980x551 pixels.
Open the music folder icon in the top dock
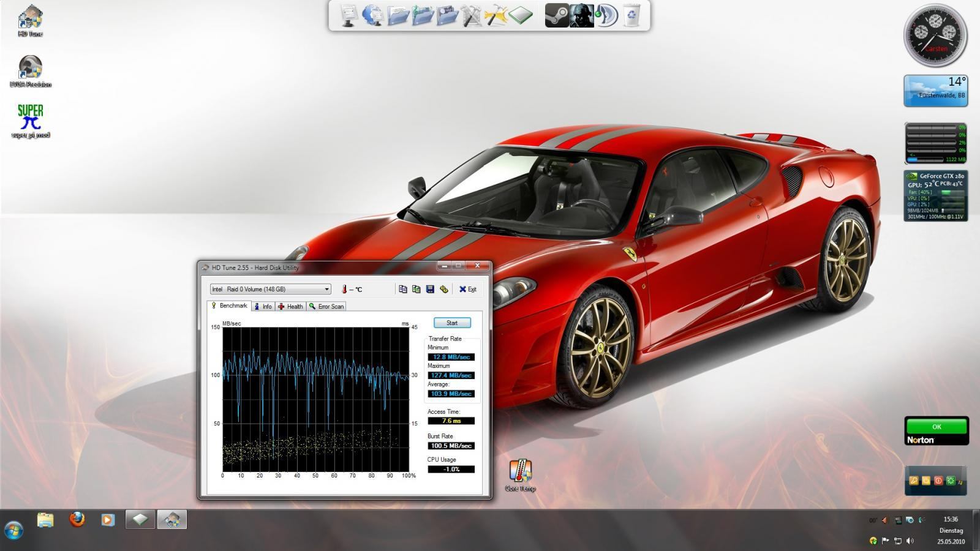(422, 15)
